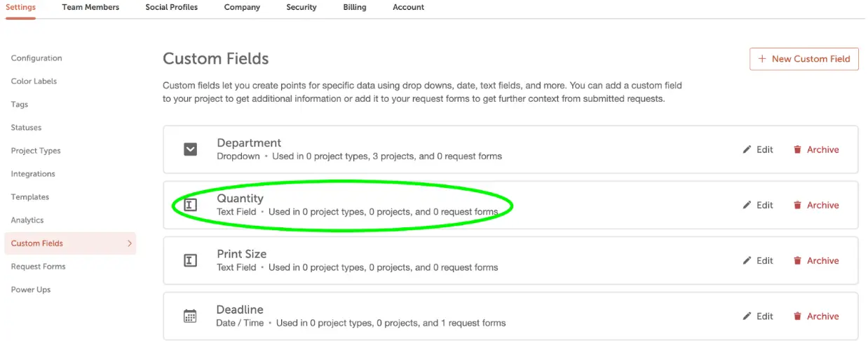The width and height of the screenshot is (868, 341).
Task: Click the Quantity text field icon
Action: (190, 205)
